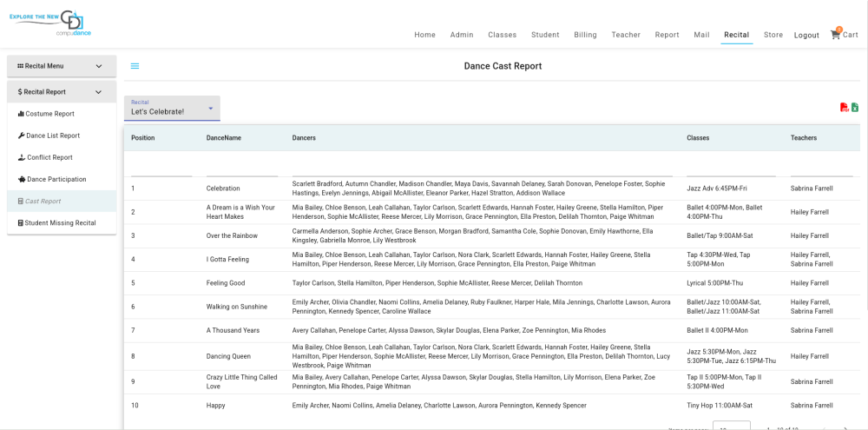The width and height of the screenshot is (868, 430).
Task: Sort by the Dancers column header
Action: click(304, 138)
